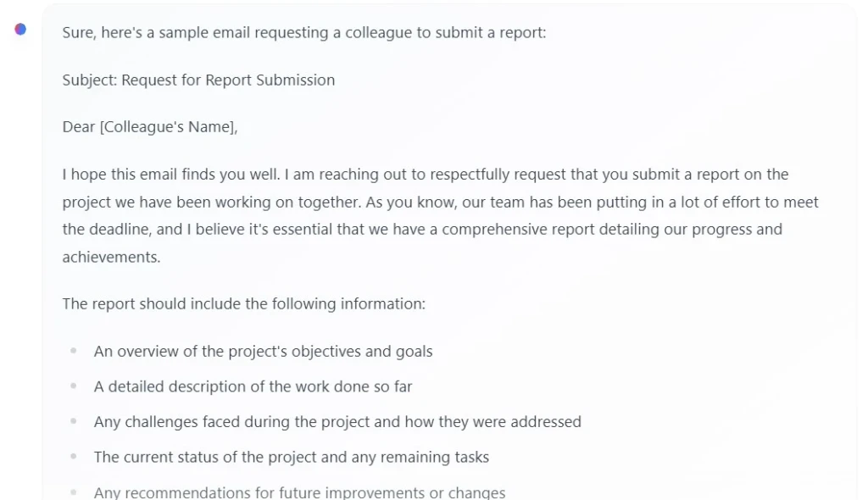Click the 'Sure, here's a sample email' intro line

304,33
